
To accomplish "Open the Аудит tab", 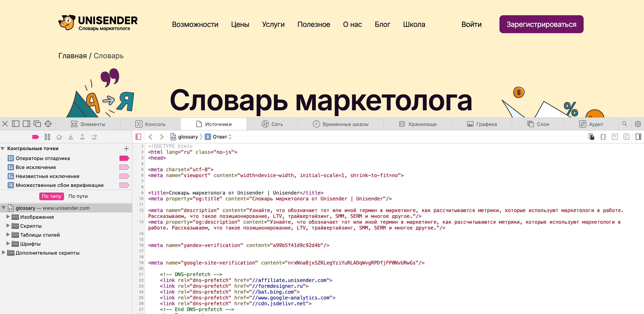I will [591, 124].
